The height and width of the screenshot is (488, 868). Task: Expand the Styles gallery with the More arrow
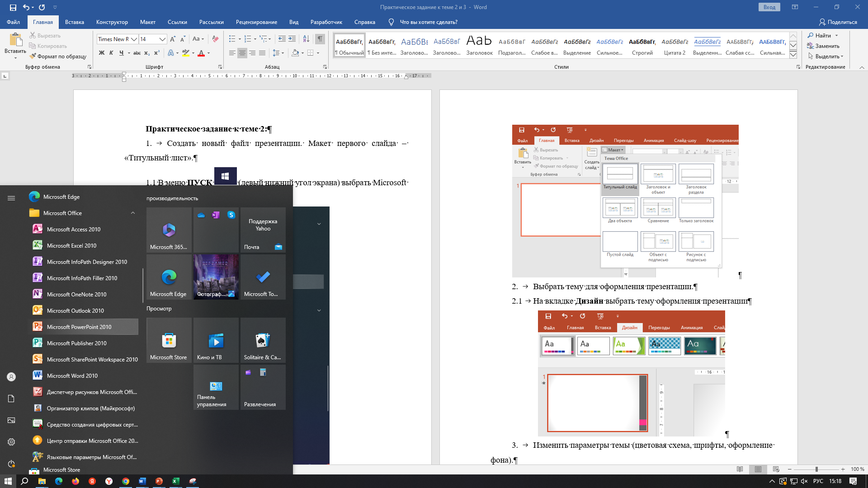coord(793,55)
